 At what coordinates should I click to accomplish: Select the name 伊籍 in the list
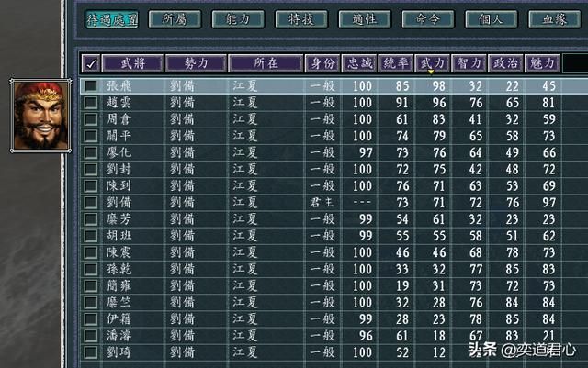pos(119,319)
